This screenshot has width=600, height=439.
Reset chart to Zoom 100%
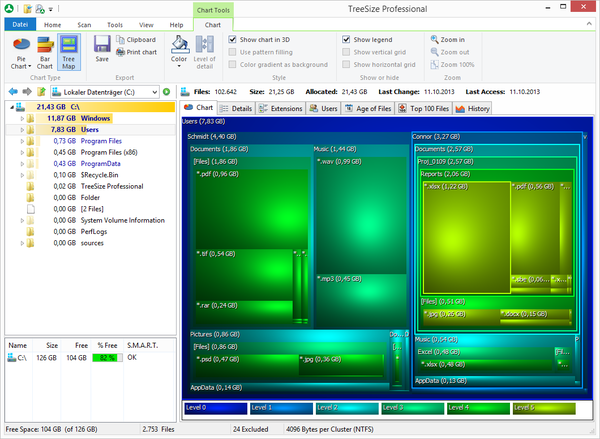[452, 65]
